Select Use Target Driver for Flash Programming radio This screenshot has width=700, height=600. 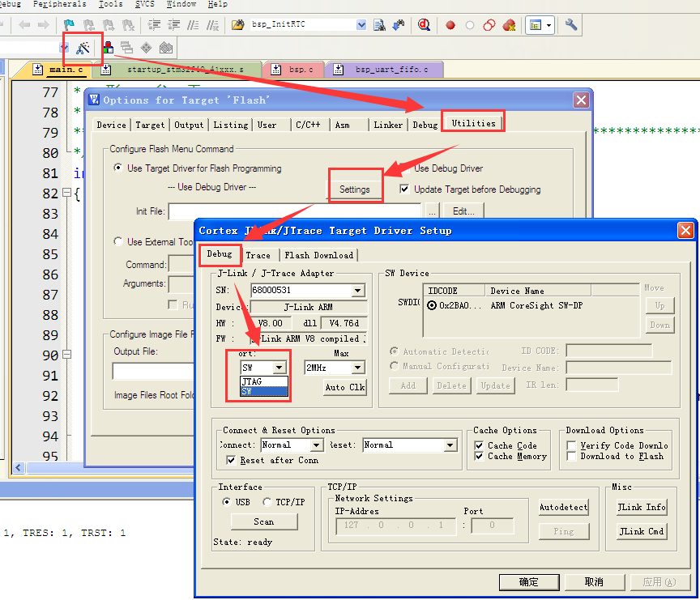117,168
